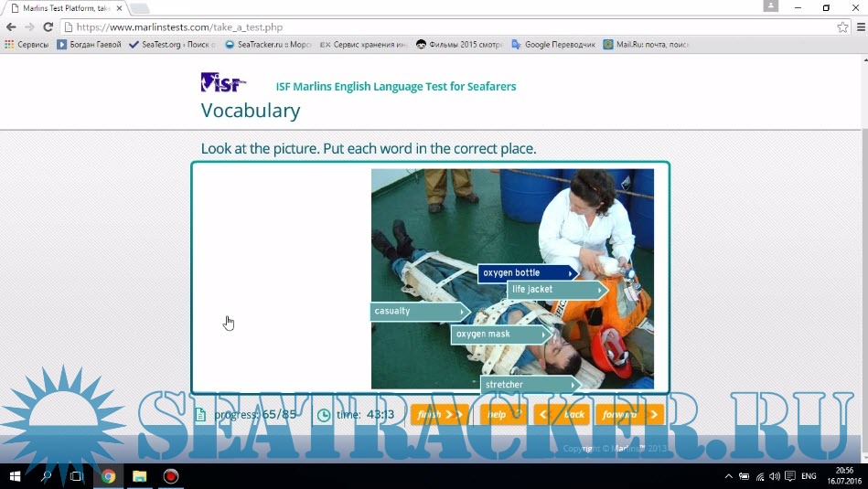Click the ISF logo
Viewport: 868px width, 489px height.
[x=222, y=83]
